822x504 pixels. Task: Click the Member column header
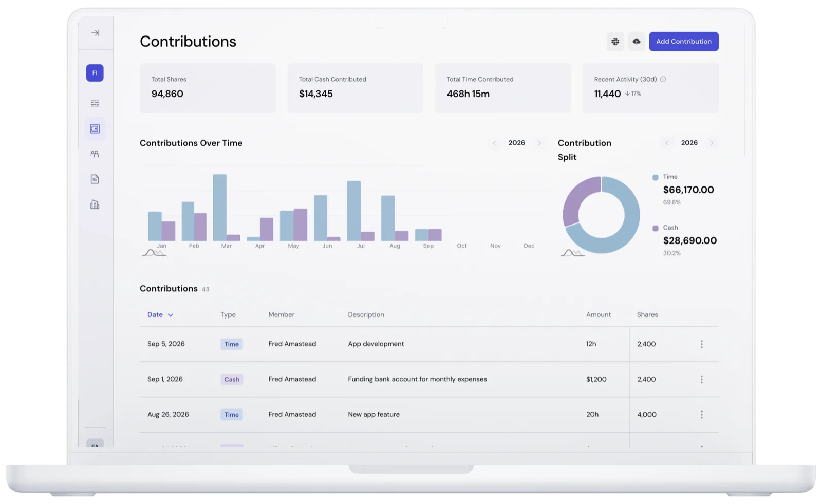click(282, 314)
